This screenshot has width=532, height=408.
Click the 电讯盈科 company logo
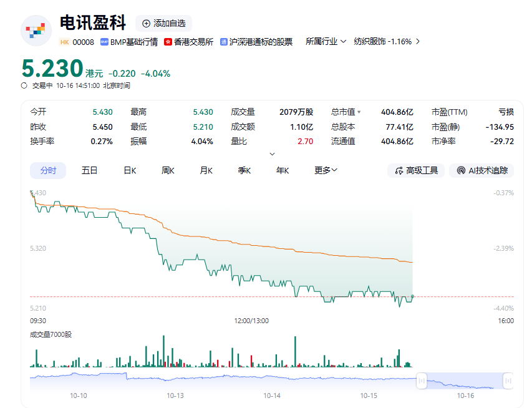(x=36, y=31)
